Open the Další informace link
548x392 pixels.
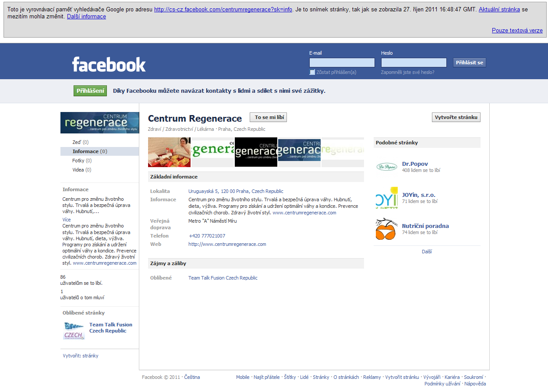86,16
